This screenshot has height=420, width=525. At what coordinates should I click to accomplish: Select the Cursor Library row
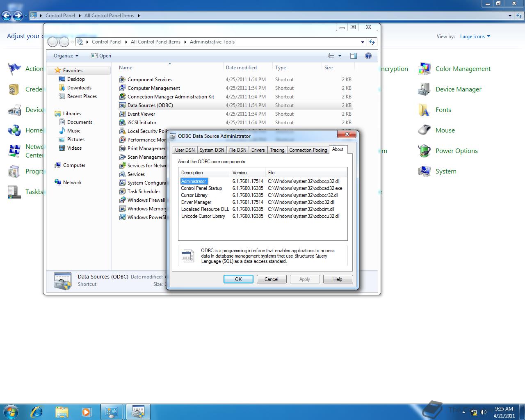[x=262, y=195]
